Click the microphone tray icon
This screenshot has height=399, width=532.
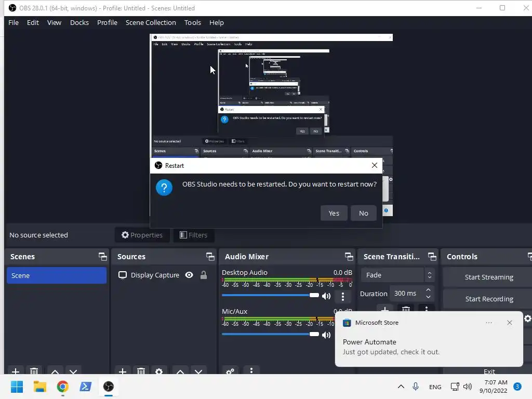point(415,387)
